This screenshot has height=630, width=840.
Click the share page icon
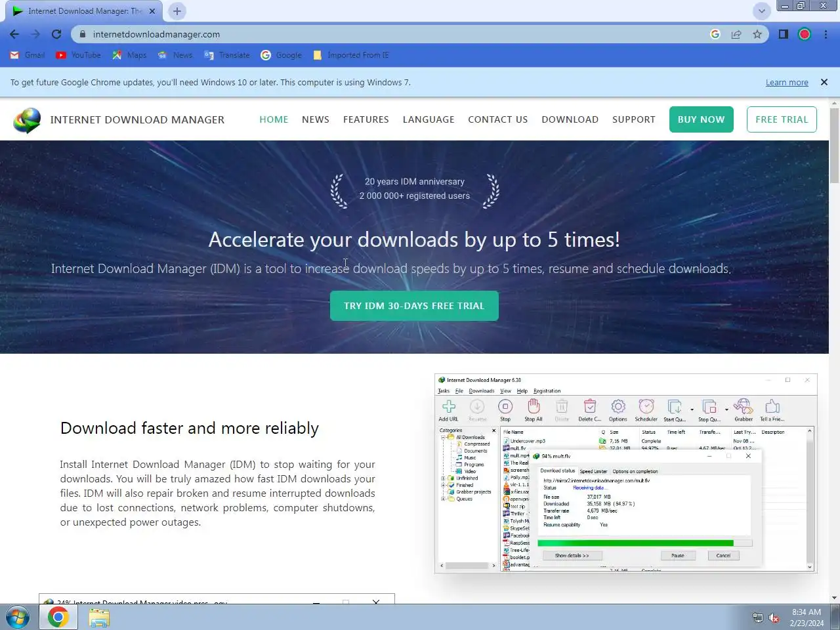click(x=736, y=34)
